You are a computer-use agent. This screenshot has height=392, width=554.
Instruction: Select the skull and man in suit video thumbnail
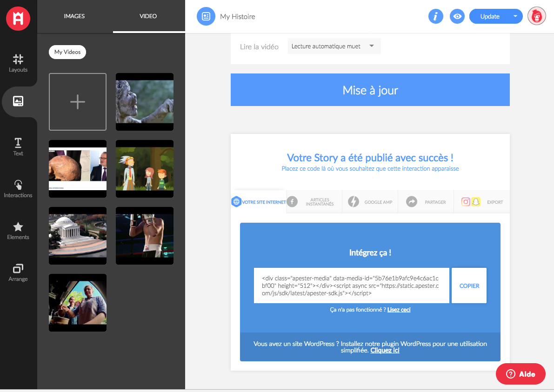coord(78,169)
